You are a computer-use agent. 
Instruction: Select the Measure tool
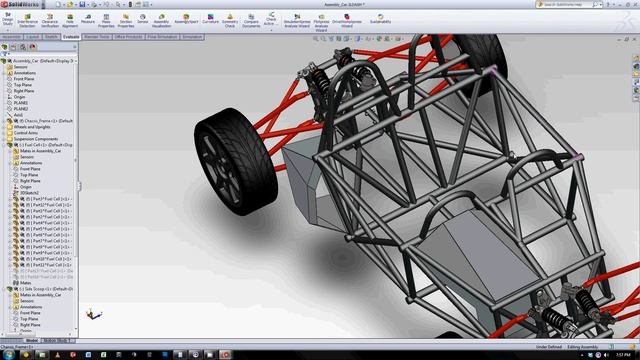(x=88, y=19)
